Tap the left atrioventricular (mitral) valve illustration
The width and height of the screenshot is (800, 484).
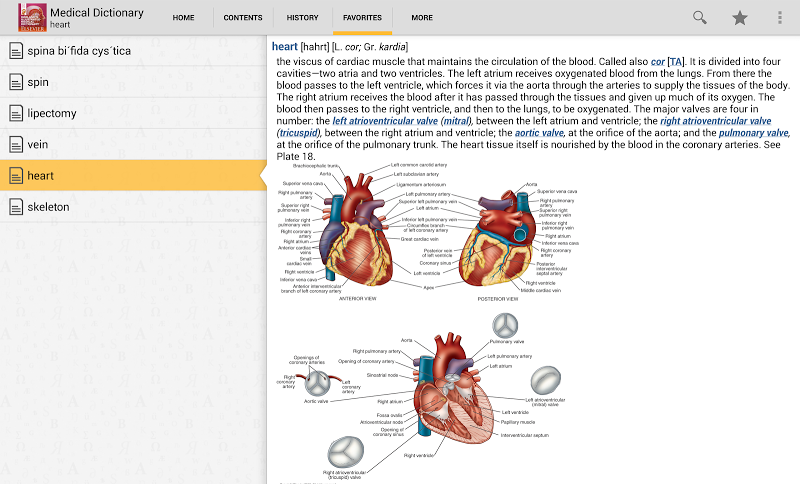click(x=545, y=380)
